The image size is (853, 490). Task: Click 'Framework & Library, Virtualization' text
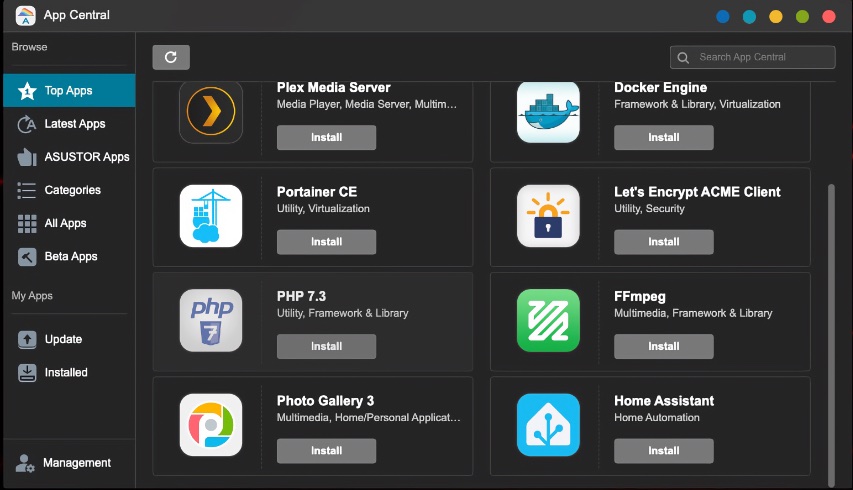click(697, 104)
